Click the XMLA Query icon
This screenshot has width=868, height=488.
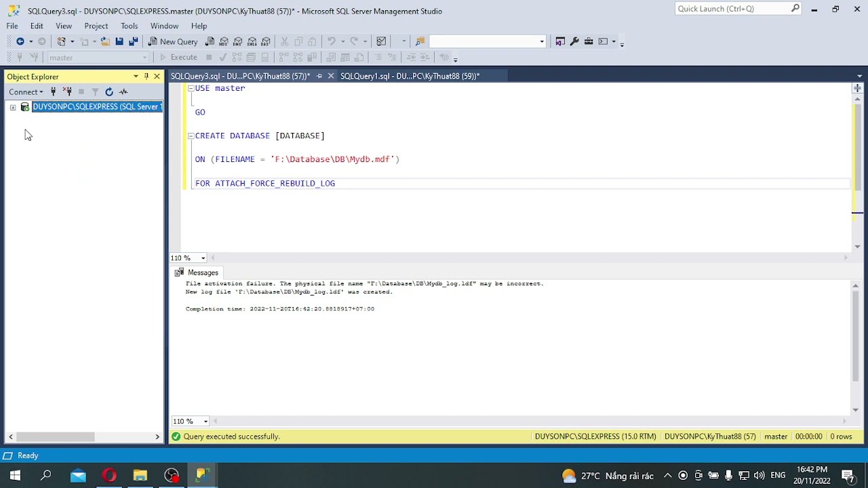pos(252,41)
